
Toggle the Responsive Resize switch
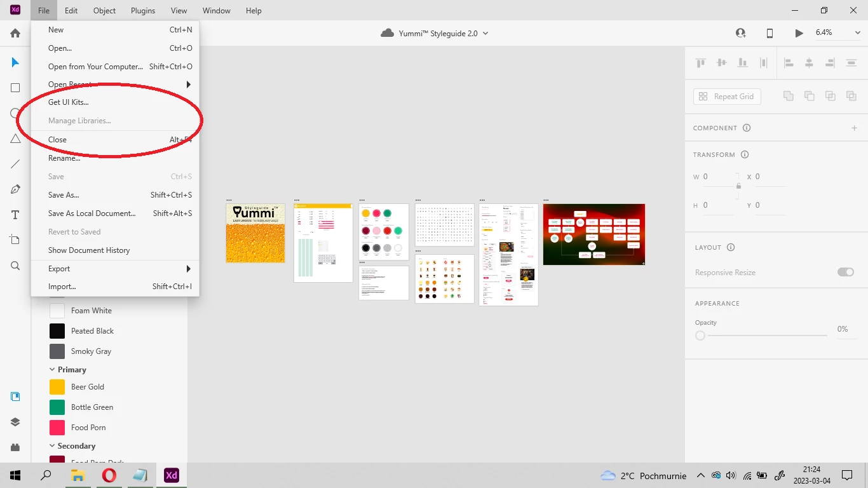coord(846,272)
